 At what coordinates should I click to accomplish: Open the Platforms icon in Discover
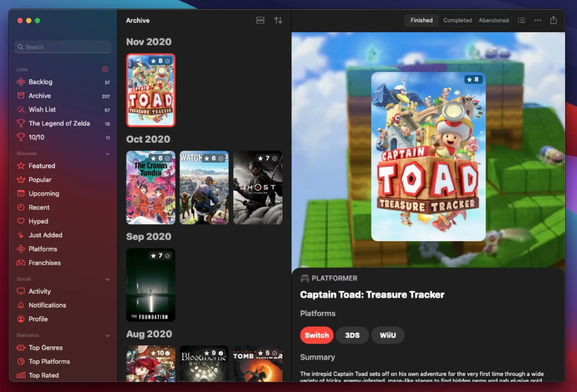click(x=21, y=249)
